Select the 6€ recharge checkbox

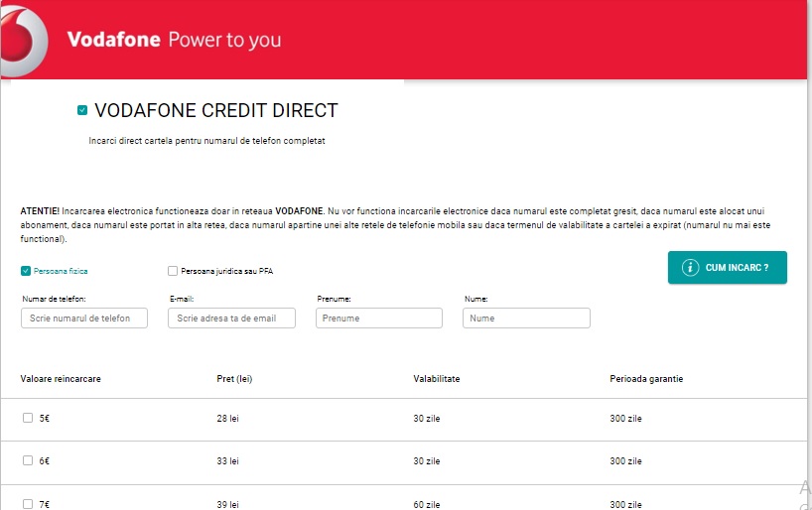(28, 460)
